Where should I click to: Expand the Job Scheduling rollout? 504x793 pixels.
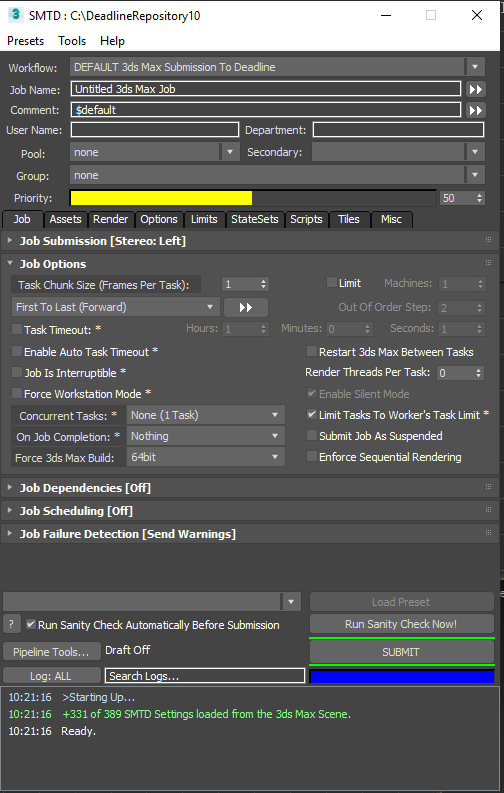(10, 511)
